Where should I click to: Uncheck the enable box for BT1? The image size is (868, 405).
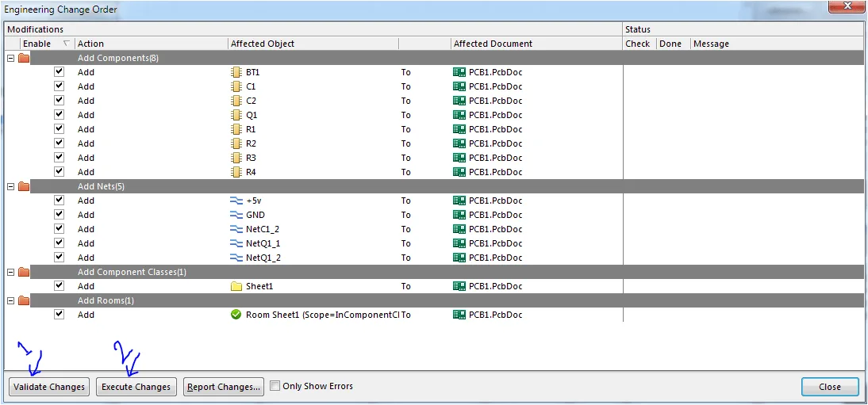60,71
